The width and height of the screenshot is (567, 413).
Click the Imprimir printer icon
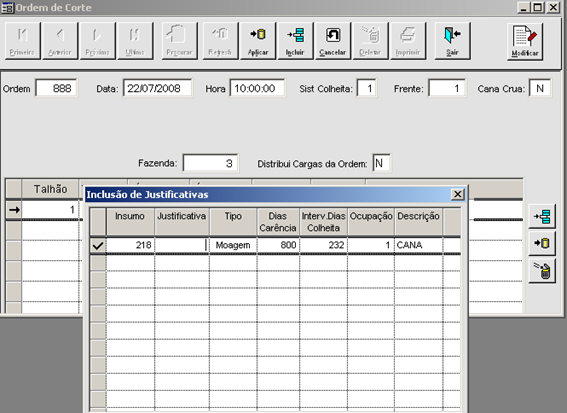408,41
